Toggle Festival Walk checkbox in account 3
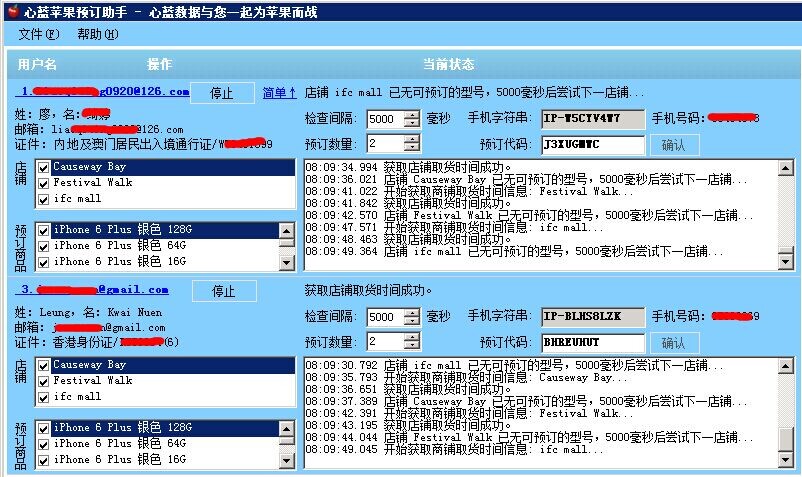The width and height of the screenshot is (802, 477). (43, 381)
